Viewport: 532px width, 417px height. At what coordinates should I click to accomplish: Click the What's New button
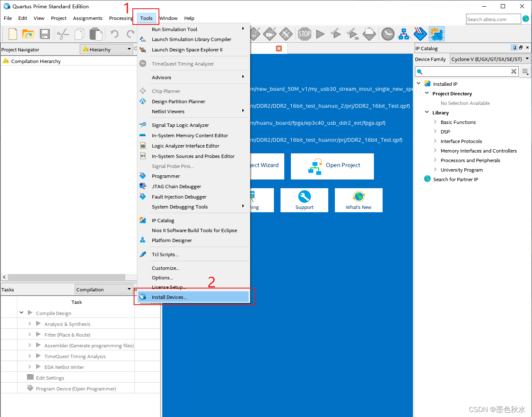pyautogui.click(x=359, y=200)
